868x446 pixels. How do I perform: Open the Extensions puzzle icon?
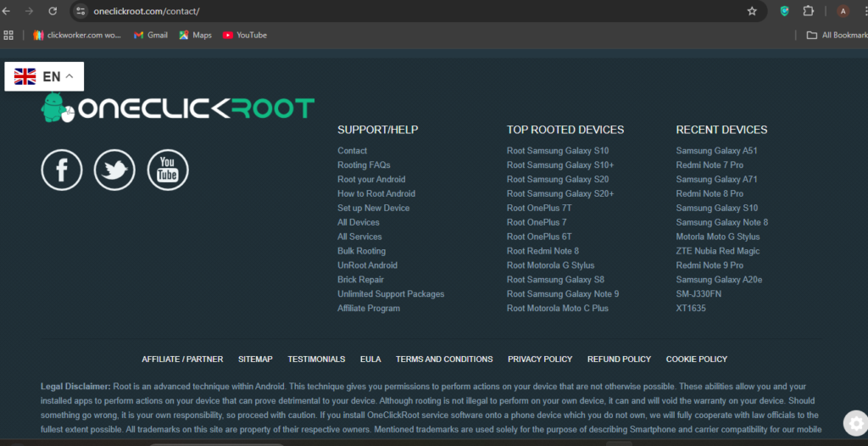coord(809,11)
